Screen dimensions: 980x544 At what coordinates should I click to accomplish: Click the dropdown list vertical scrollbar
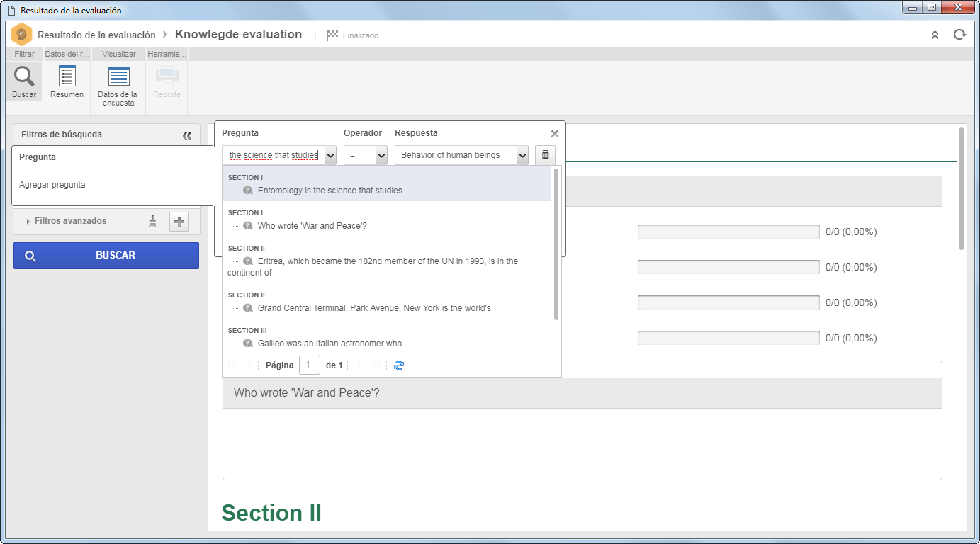[x=556, y=244]
